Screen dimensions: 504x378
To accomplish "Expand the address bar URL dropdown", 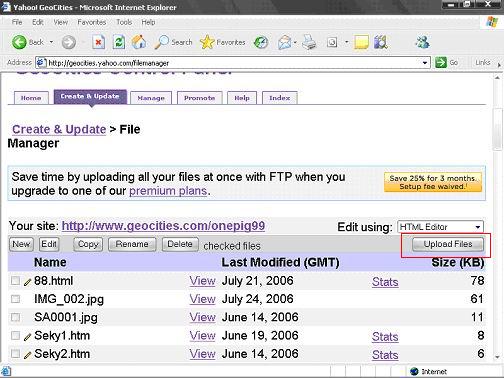I will click(425, 63).
